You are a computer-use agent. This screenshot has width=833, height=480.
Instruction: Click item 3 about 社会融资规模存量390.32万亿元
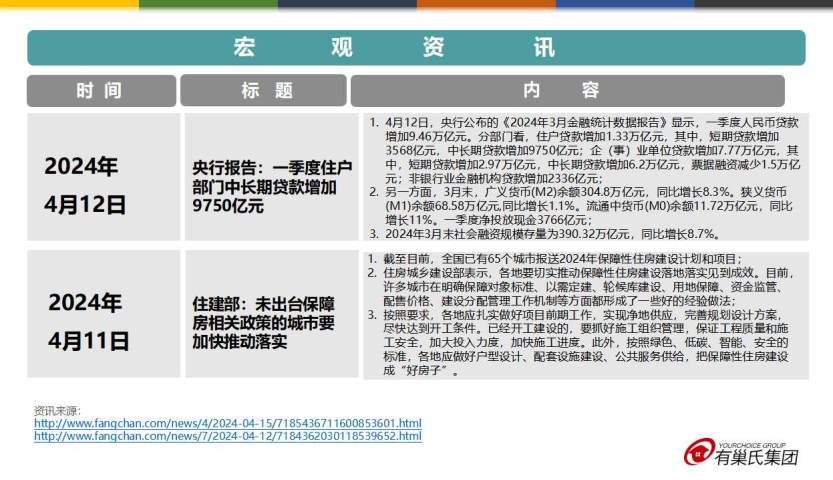(546, 234)
